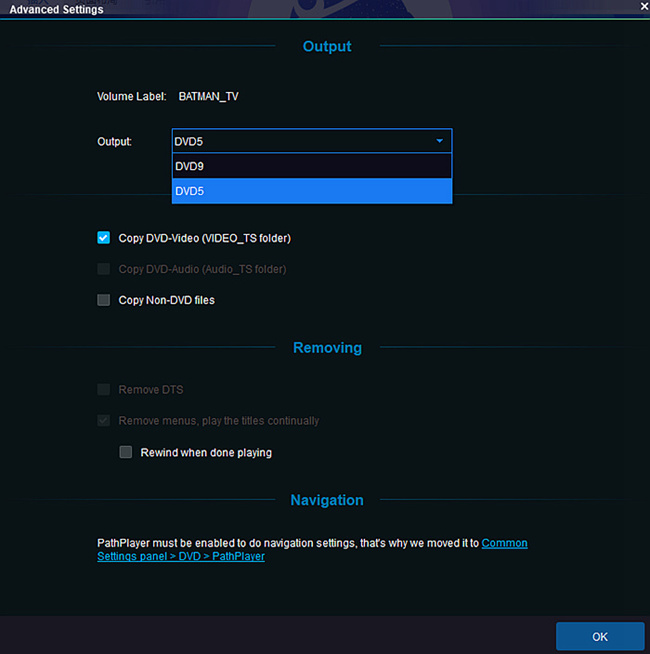Uncheck Copy DVD-Video (VIDEO_TS folder)
The image size is (650, 654).
[x=103, y=238]
